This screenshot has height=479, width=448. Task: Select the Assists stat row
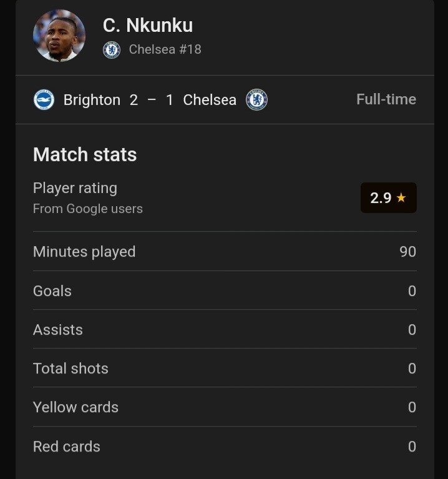pyautogui.click(x=224, y=330)
